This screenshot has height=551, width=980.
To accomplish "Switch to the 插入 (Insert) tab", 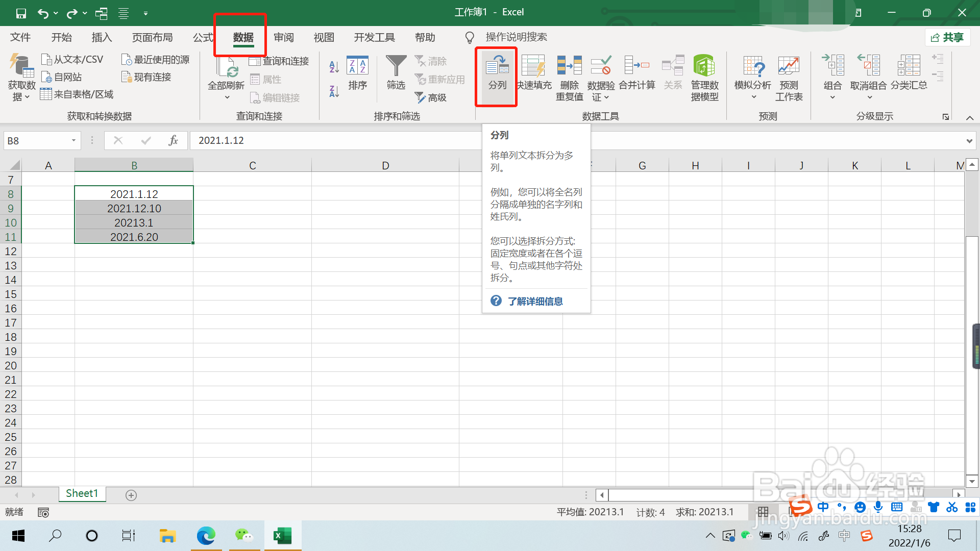I will [102, 37].
